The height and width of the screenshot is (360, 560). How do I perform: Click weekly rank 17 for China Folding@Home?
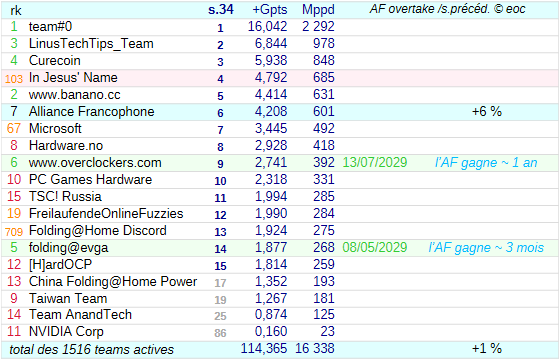click(220, 283)
